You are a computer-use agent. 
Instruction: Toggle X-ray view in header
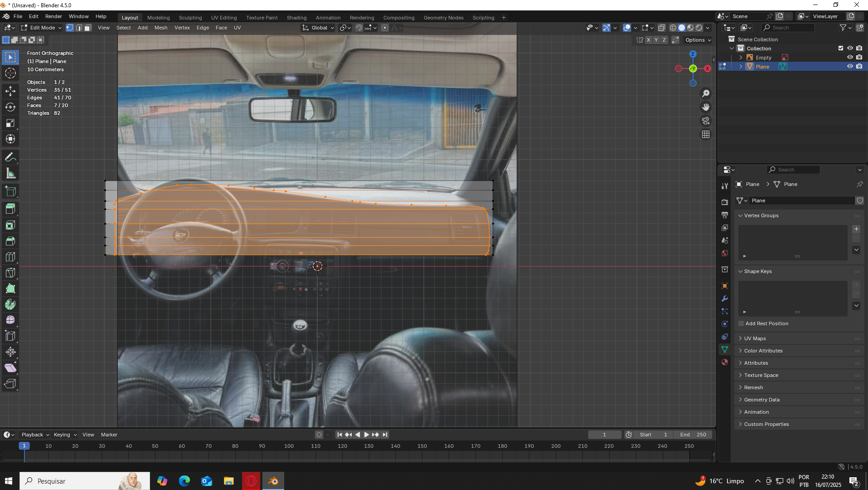pyautogui.click(x=661, y=28)
